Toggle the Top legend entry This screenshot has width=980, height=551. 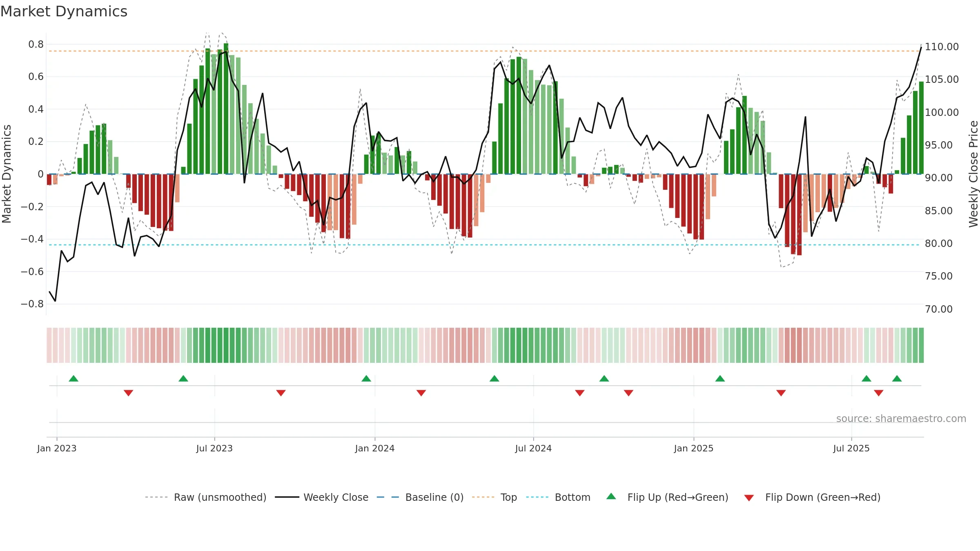494,497
